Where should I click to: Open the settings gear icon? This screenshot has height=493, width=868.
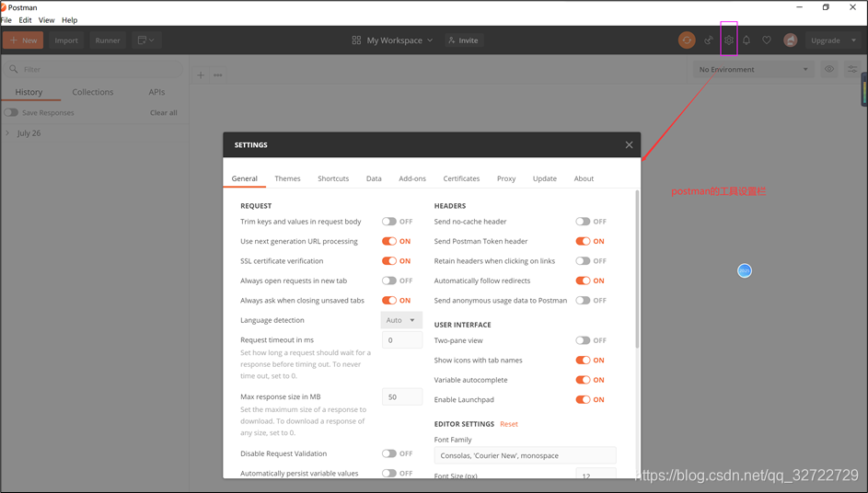729,40
